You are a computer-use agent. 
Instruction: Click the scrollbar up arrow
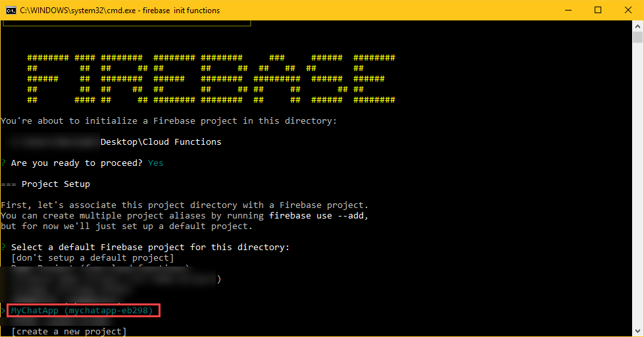(x=638, y=26)
